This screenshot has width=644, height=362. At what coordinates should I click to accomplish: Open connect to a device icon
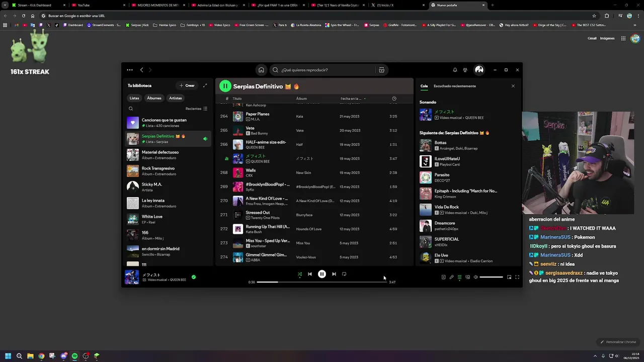[x=467, y=277]
